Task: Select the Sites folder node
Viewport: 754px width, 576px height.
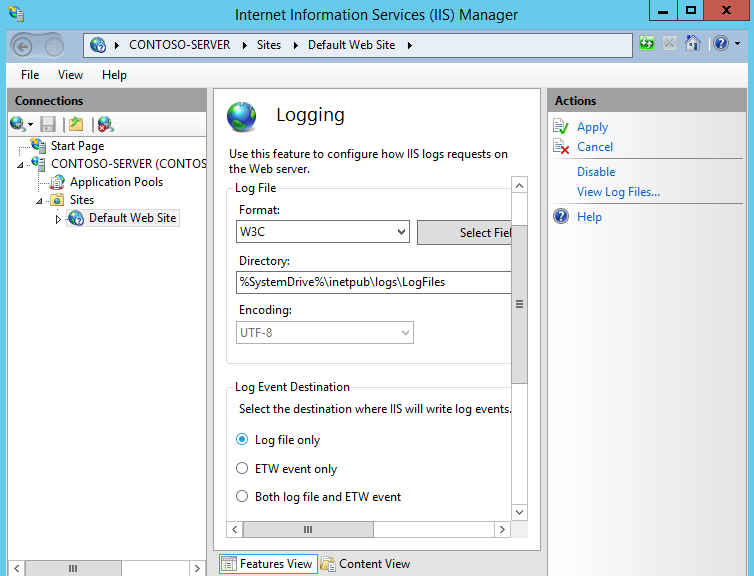Action: pyautogui.click(x=82, y=200)
